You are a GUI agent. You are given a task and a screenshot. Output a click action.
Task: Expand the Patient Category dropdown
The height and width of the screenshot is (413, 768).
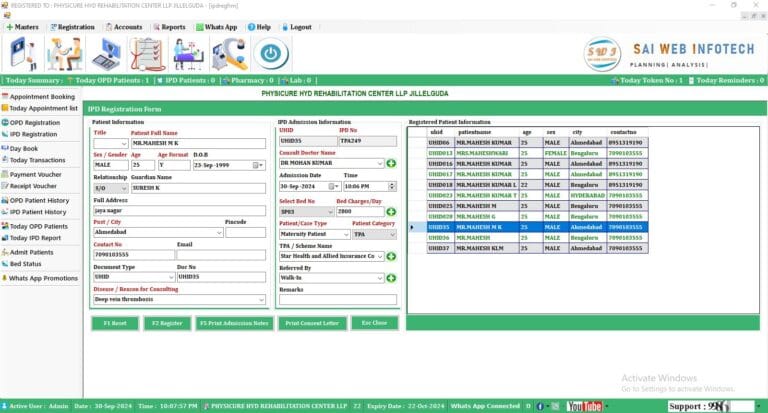(392, 235)
